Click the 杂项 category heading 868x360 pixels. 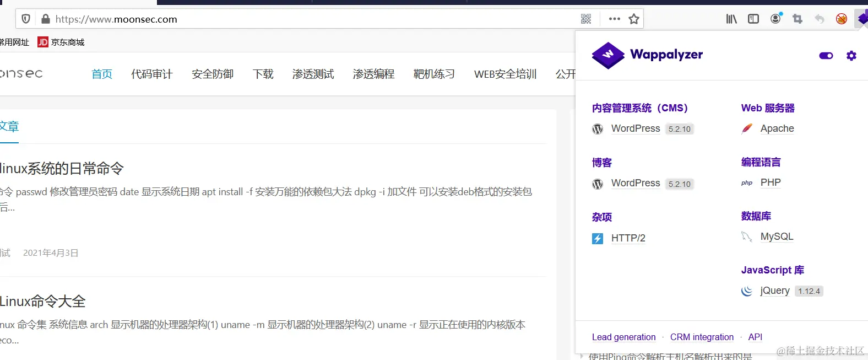tap(602, 217)
